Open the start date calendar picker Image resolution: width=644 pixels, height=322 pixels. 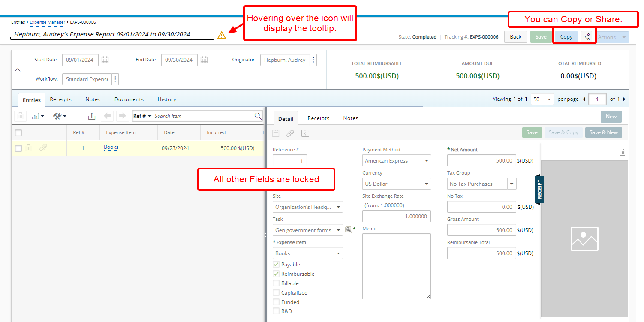tap(105, 60)
